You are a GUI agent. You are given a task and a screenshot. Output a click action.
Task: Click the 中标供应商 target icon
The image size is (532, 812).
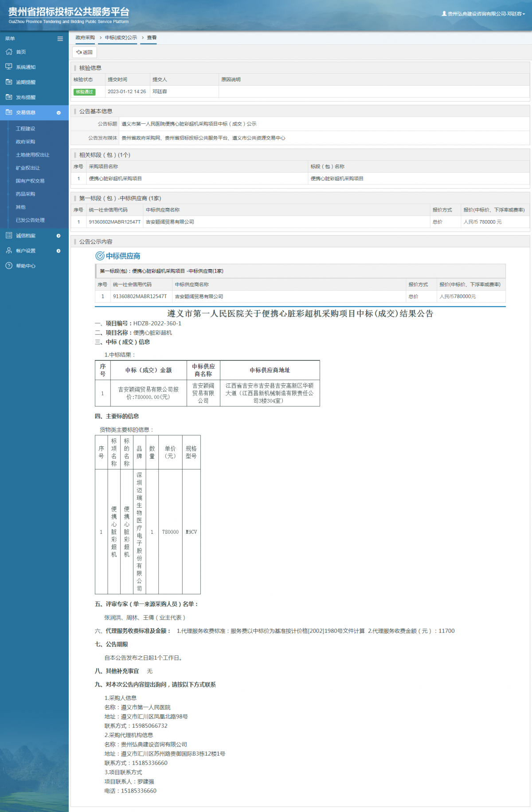coord(100,256)
